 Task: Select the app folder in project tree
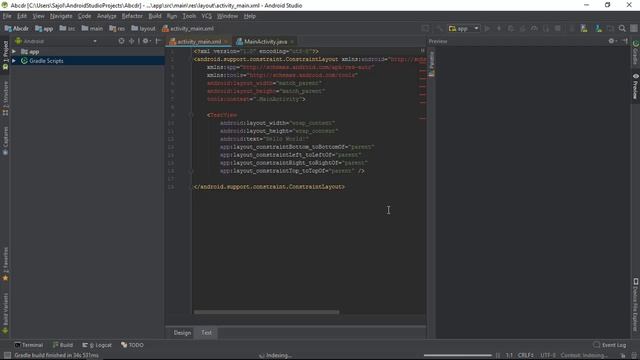30,52
